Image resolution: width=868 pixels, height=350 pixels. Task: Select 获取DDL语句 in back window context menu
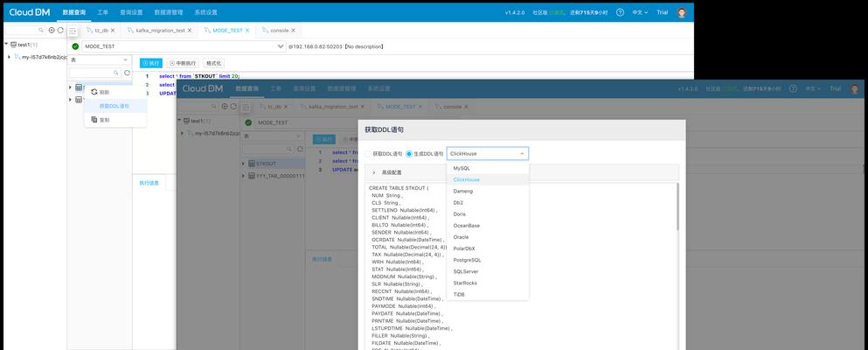coord(115,106)
